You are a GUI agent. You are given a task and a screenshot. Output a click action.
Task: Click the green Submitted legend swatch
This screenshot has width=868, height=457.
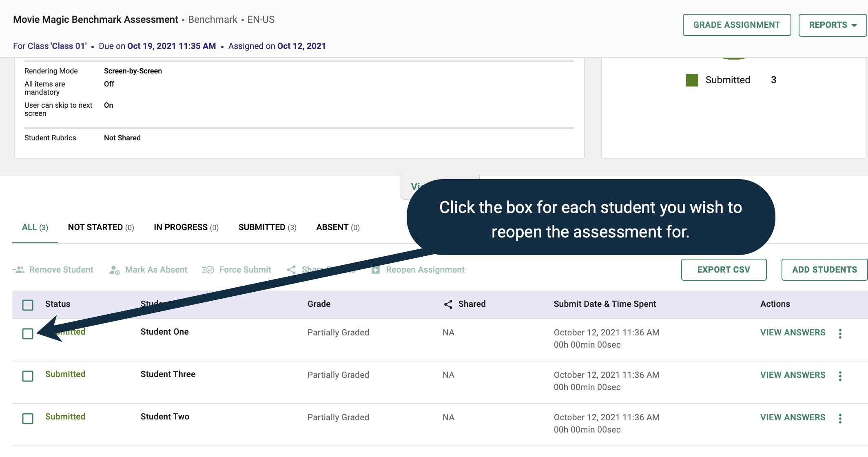click(x=692, y=80)
